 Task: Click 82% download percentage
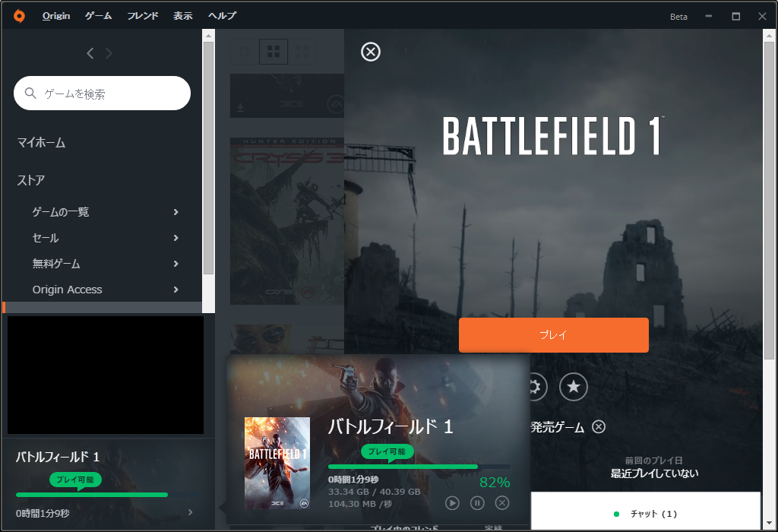pyautogui.click(x=495, y=483)
